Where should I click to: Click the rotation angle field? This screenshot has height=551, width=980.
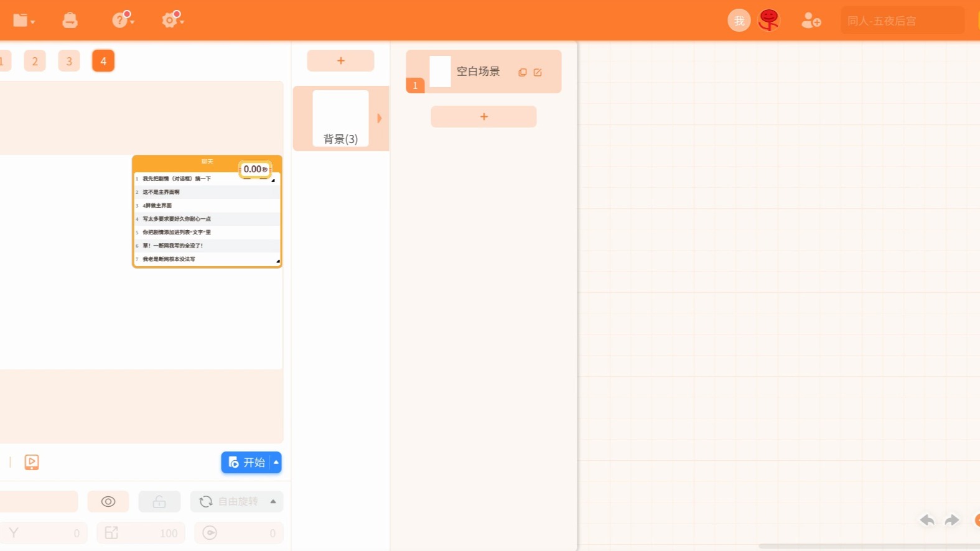239,533
